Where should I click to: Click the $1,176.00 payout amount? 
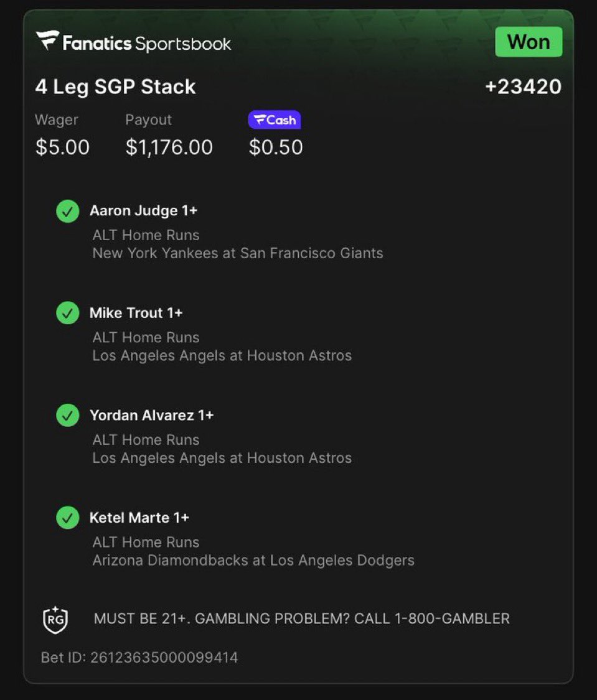pos(169,147)
